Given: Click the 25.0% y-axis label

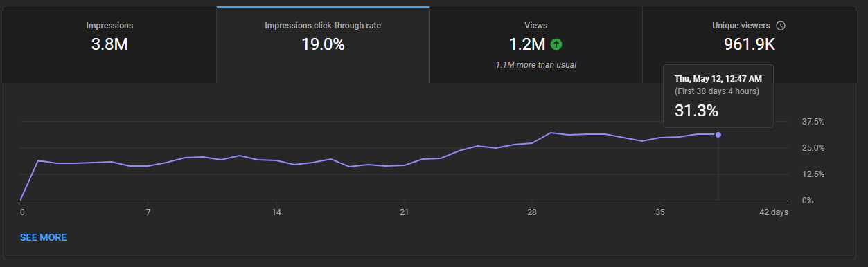Looking at the screenshot, I should [813, 148].
